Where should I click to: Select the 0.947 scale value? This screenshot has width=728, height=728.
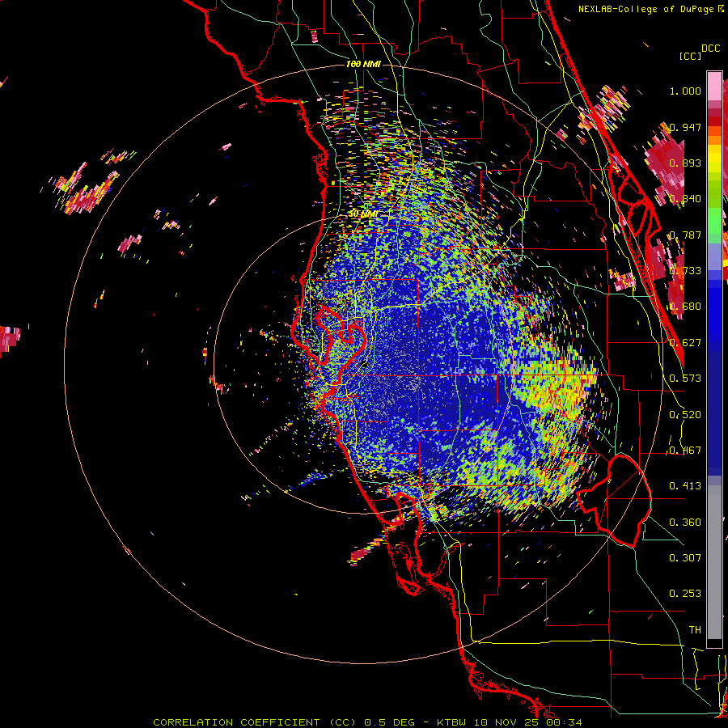tap(685, 127)
